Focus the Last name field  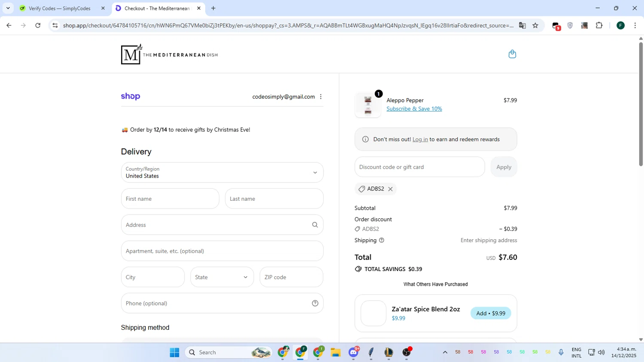(274, 199)
